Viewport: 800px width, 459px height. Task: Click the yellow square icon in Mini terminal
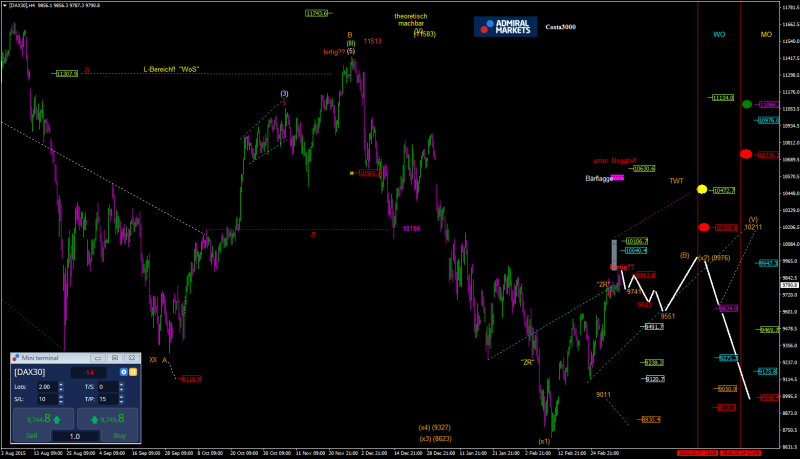132,372
